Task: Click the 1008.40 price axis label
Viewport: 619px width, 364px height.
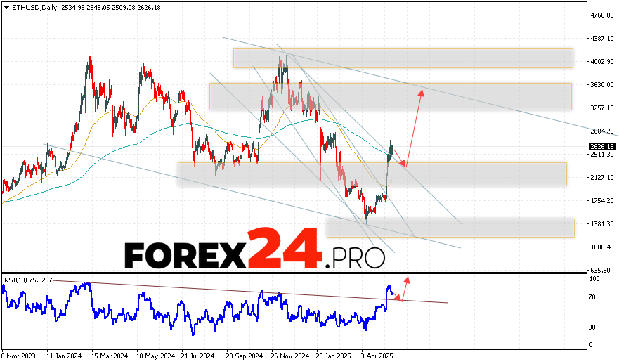Action: pos(601,247)
